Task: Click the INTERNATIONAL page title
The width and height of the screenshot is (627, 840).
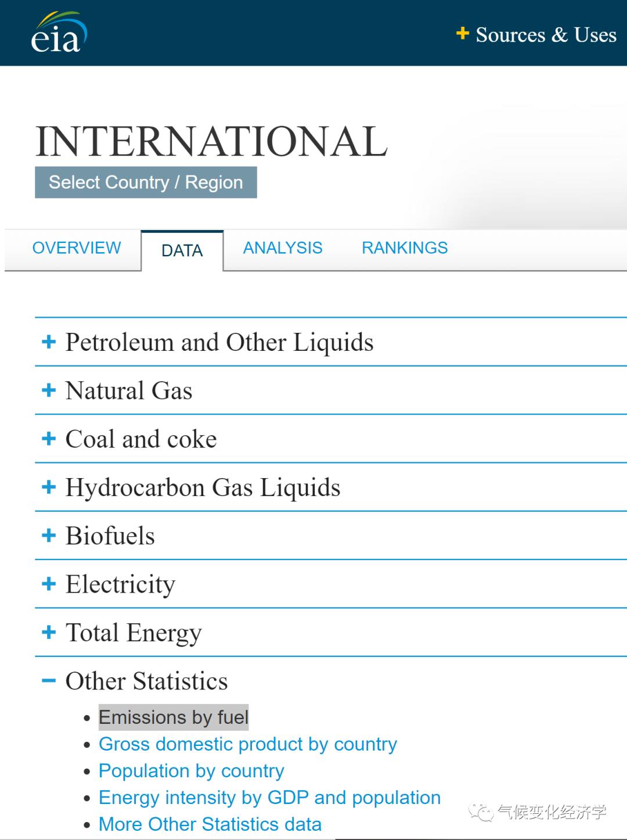Action: tap(211, 141)
